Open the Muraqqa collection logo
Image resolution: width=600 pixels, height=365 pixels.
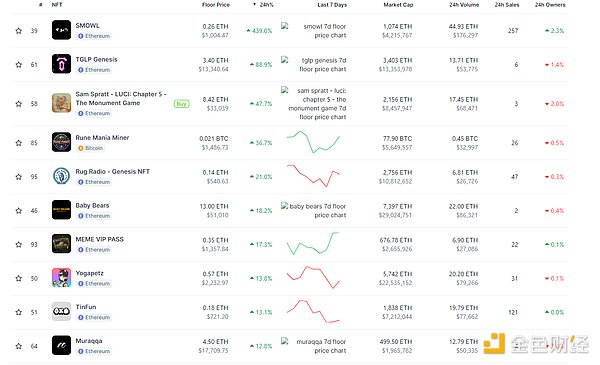tap(61, 345)
